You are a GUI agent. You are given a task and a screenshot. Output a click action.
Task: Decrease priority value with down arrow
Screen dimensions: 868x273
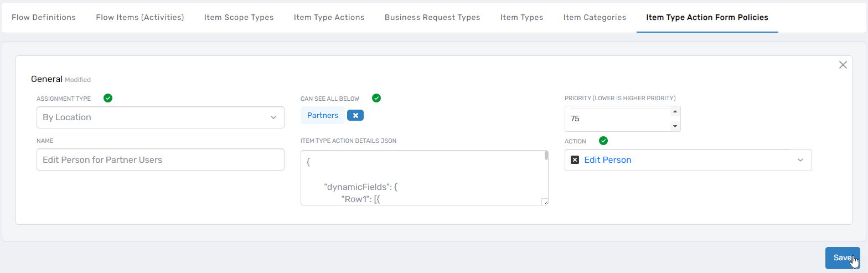(x=674, y=126)
